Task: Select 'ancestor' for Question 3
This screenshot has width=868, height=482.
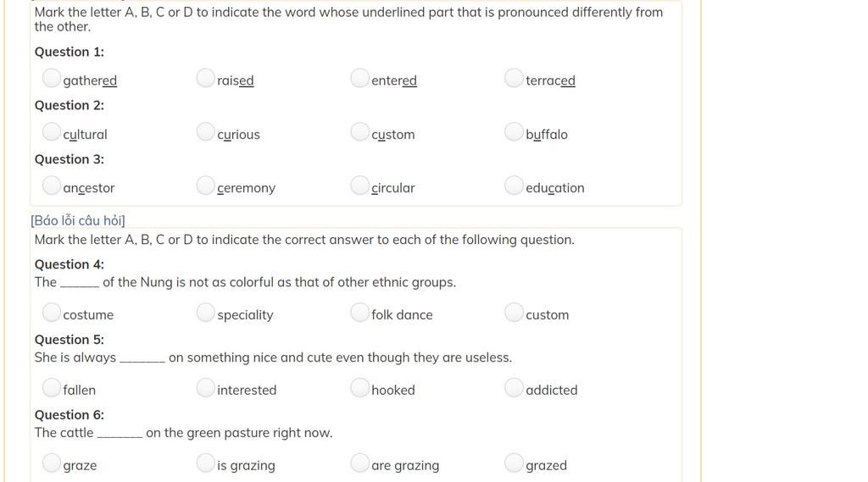Action: (x=52, y=186)
